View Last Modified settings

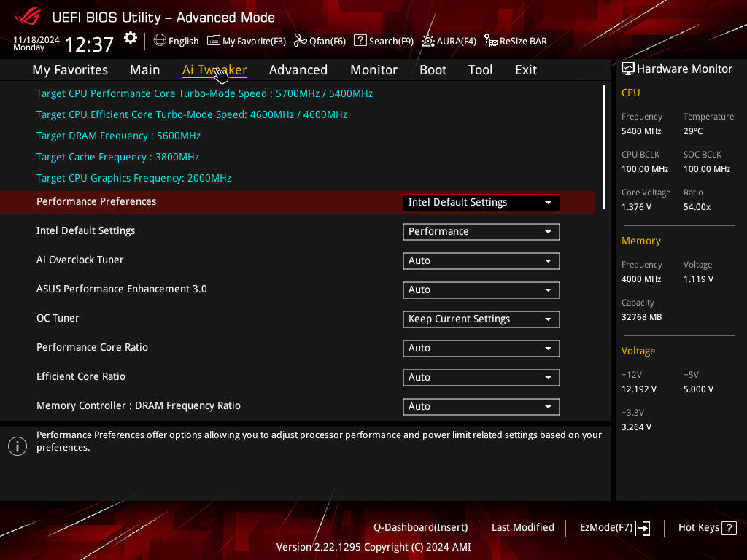[522, 527]
